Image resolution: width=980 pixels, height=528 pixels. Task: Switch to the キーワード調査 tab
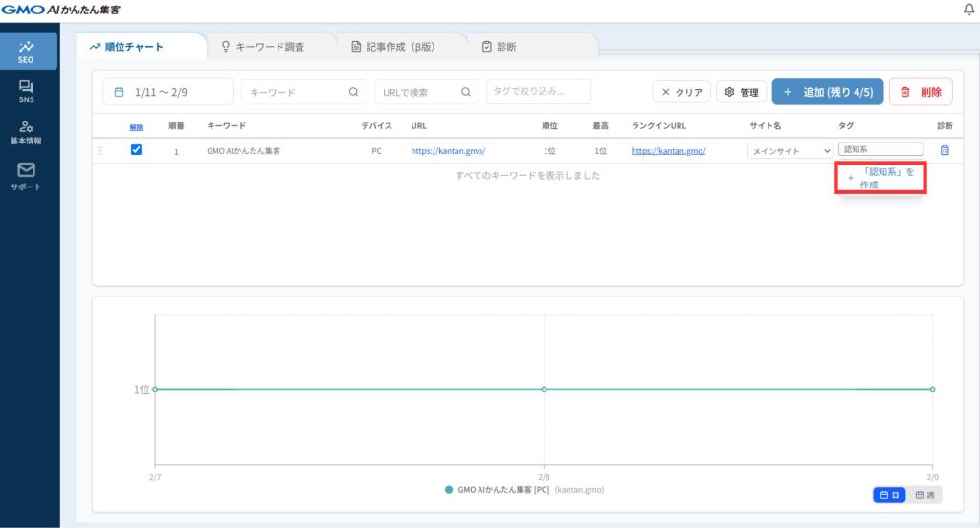coord(270,46)
